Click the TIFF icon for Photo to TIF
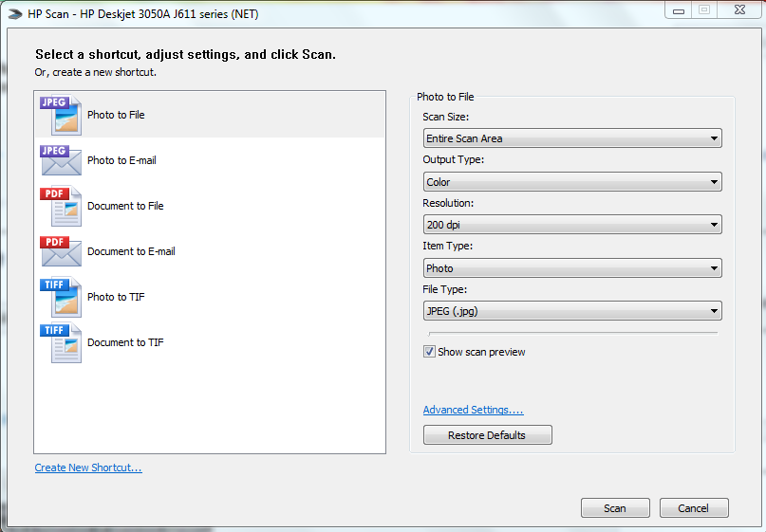This screenshot has width=766, height=532. coord(61,297)
